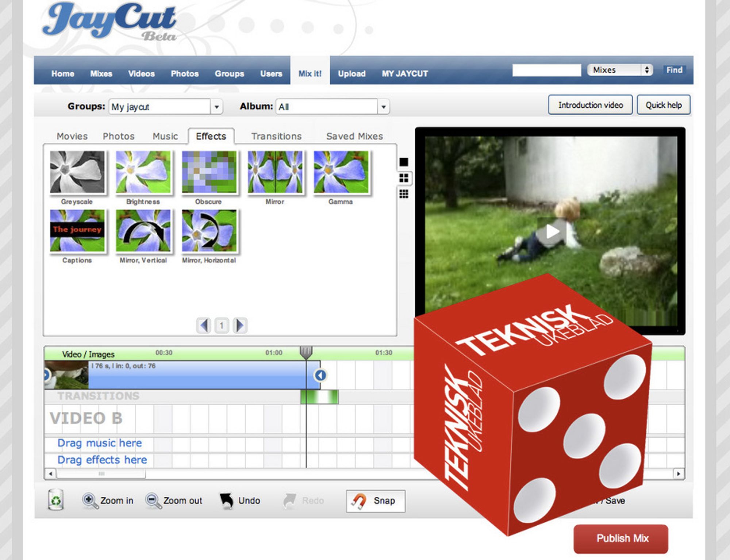The width and height of the screenshot is (730, 560).
Task: Toggle the Snap magnet button
Action: pyautogui.click(x=376, y=501)
